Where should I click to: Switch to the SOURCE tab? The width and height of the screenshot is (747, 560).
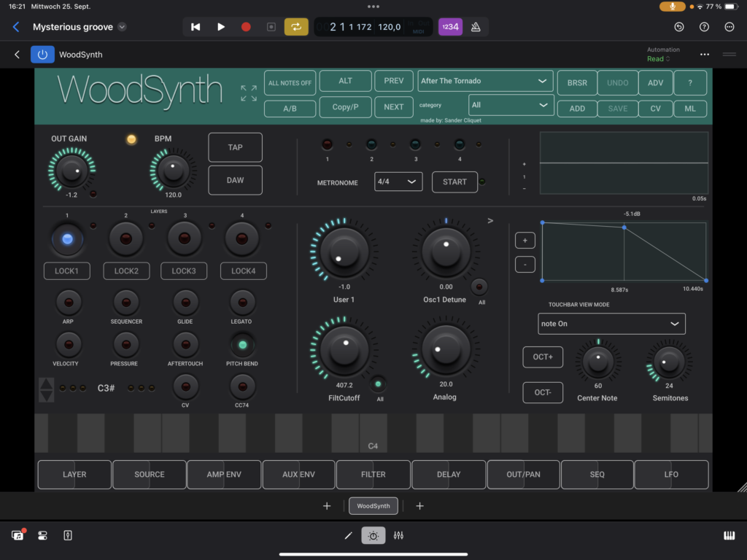tap(149, 474)
